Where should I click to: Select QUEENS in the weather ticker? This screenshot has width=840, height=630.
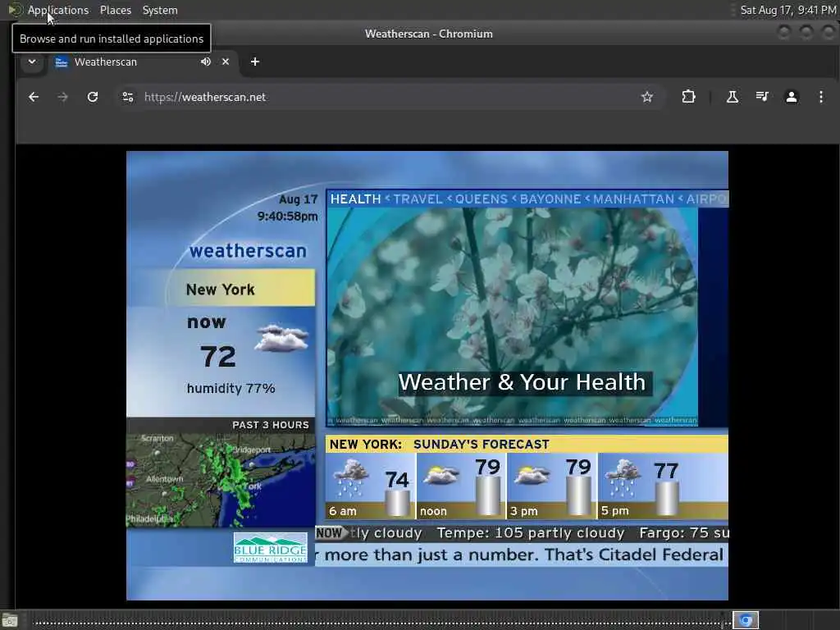(481, 199)
